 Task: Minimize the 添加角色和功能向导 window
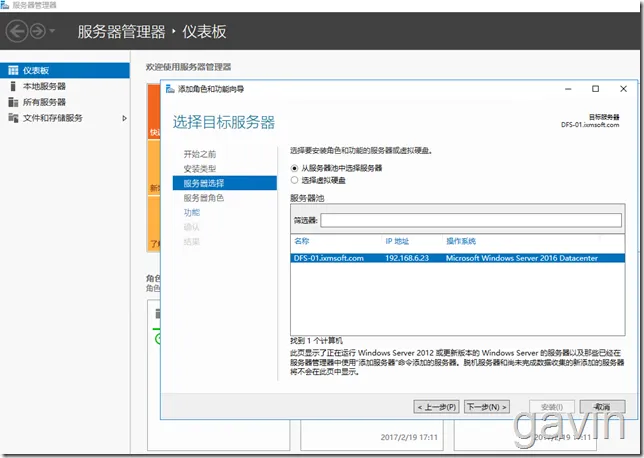(568, 89)
